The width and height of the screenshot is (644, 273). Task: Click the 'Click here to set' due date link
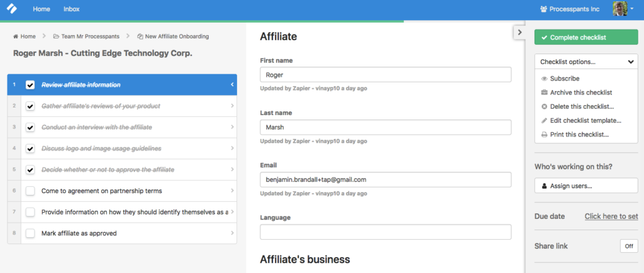tap(611, 216)
